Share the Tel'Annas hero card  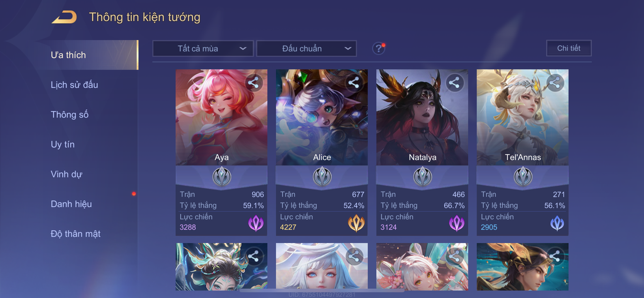point(555,83)
